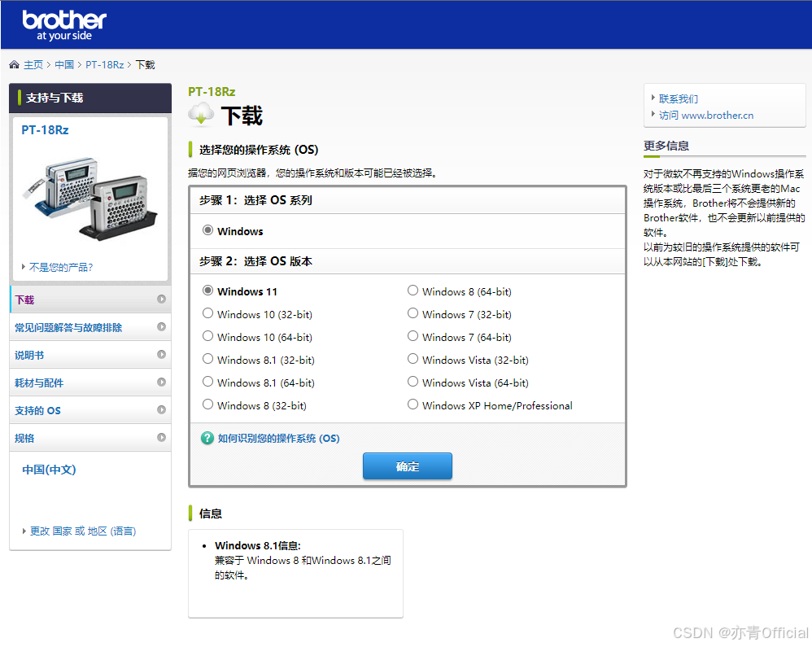Screen dimensions: 812x647
Task: Open the 规格 sidebar item
Action: pyautogui.click(x=90, y=438)
